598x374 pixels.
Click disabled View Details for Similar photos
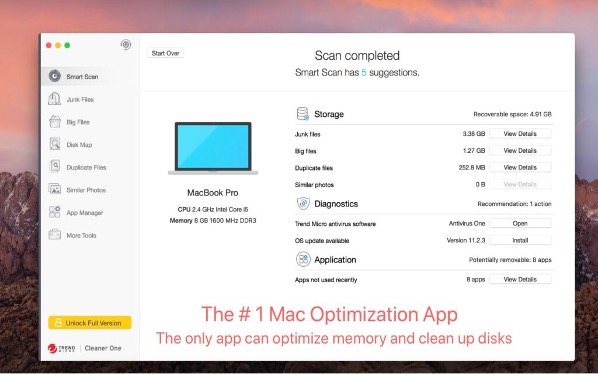pyautogui.click(x=520, y=184)
